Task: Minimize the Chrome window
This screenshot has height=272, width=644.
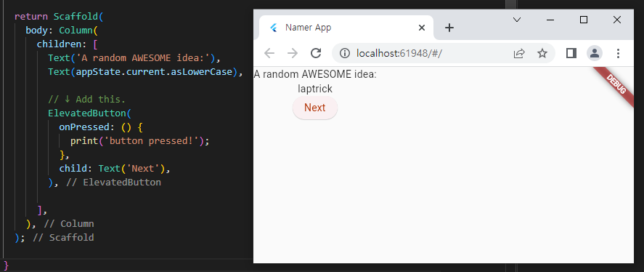Action: 551,20
